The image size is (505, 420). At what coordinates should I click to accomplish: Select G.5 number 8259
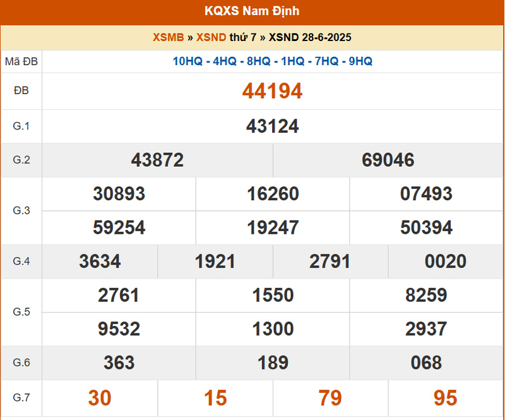426,295
